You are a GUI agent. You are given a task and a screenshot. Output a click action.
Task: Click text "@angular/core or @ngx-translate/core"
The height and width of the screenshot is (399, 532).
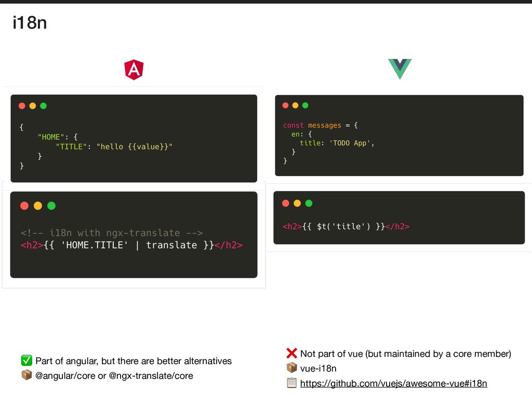click(114, 376)
